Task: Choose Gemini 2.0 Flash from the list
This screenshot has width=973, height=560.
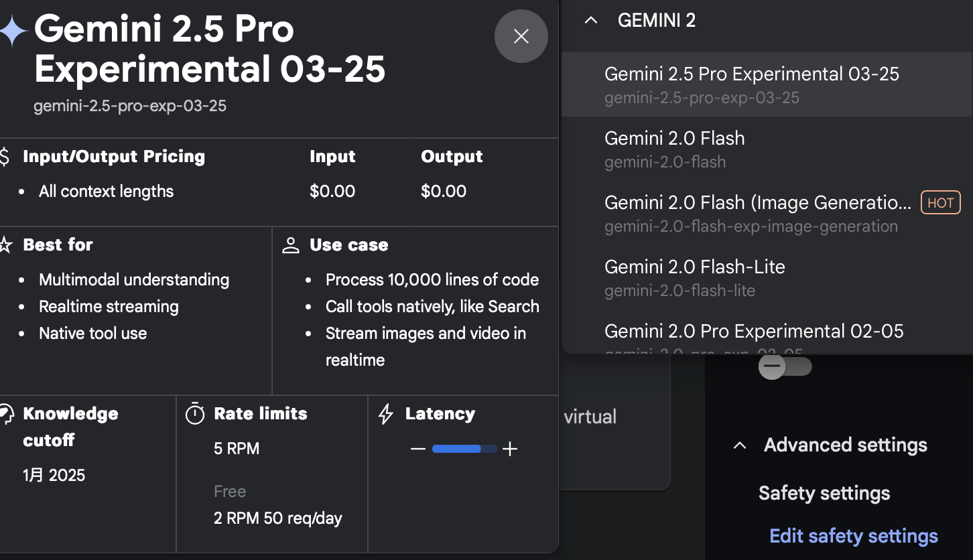Action: (767, 149)
